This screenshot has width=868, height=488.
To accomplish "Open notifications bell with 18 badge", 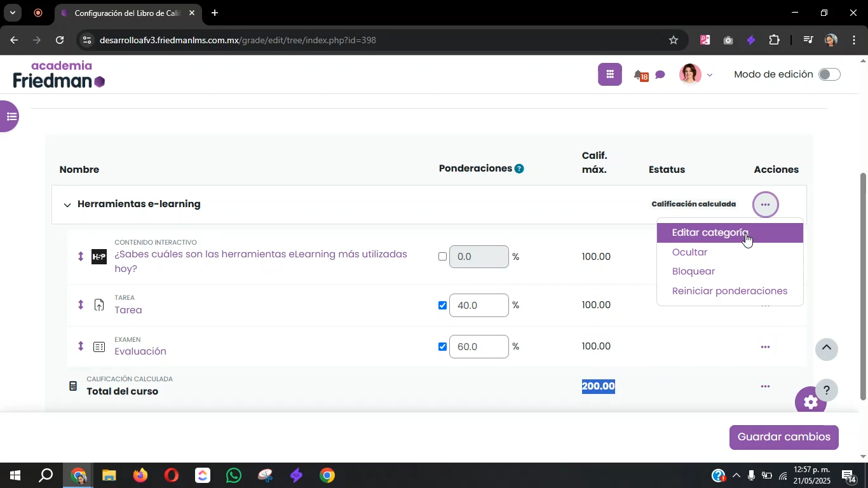I will point(641,76).
